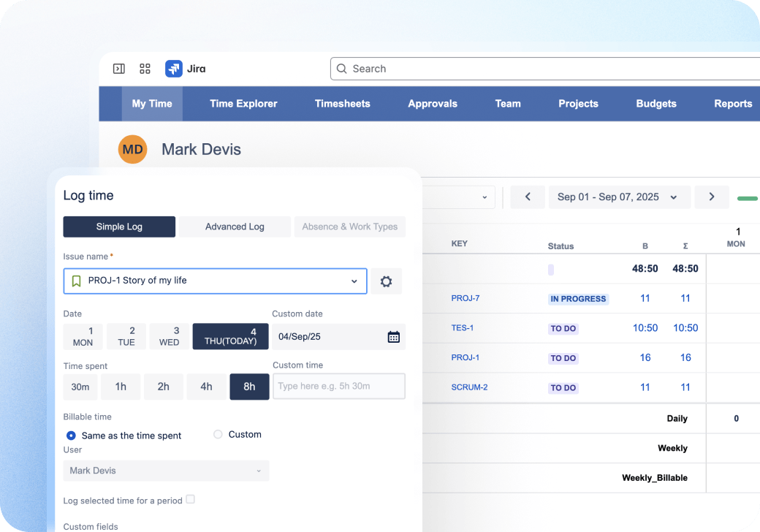Go to the Approvals tab

(433, 104)
